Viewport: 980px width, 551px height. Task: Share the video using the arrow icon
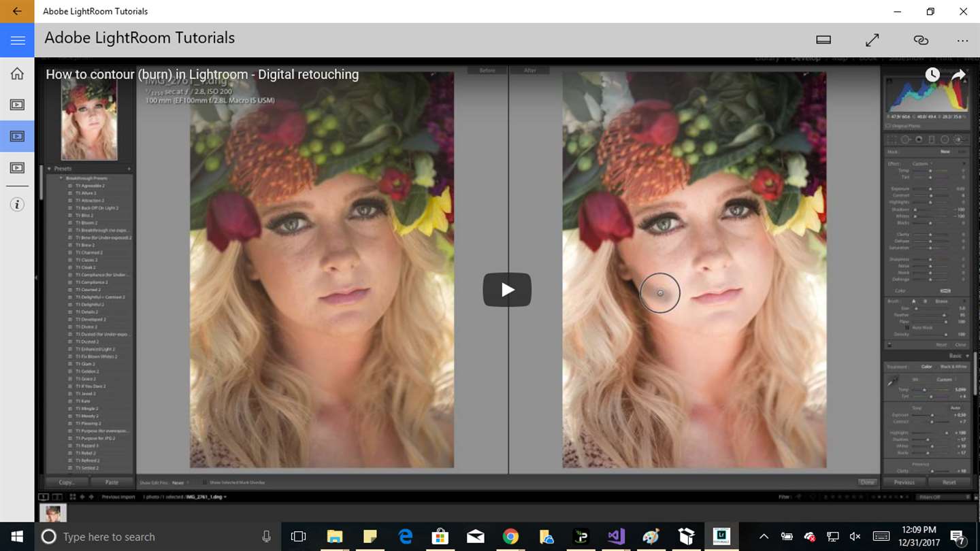coord(959,76)
